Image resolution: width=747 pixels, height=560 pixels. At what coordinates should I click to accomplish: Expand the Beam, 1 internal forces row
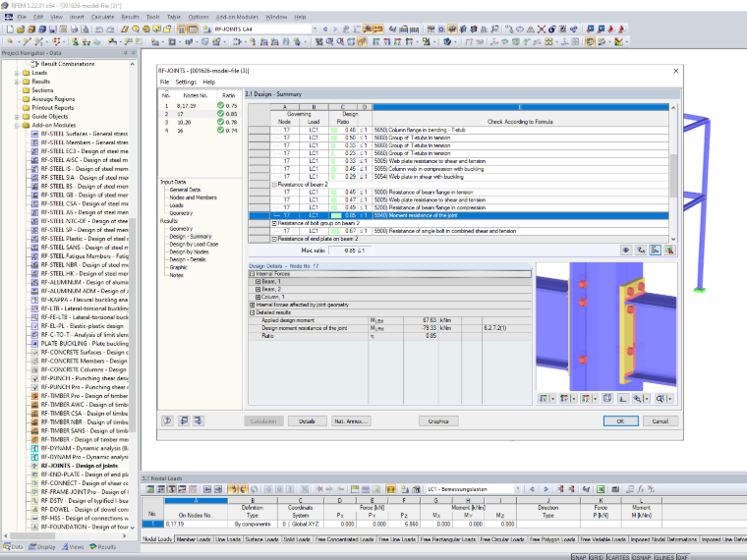click(258, 281)
